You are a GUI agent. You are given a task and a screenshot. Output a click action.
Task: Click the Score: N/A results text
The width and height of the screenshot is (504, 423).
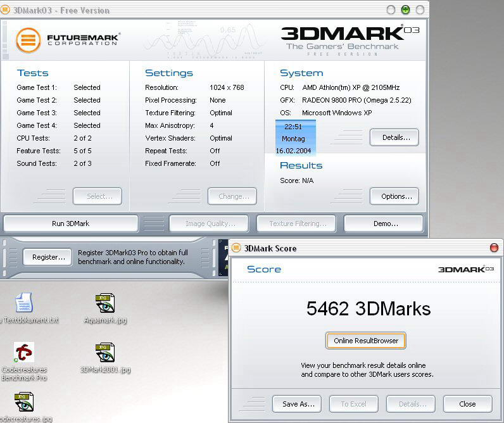tap(297, 180)
